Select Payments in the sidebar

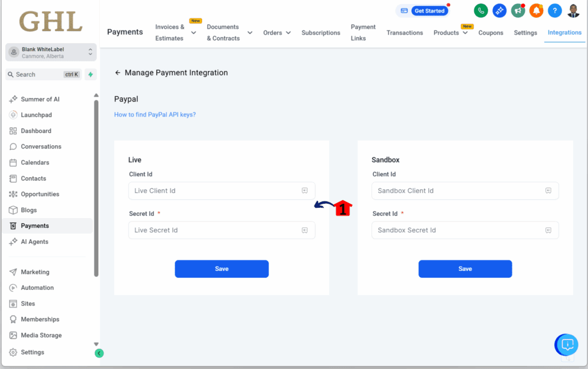[48, 226]
